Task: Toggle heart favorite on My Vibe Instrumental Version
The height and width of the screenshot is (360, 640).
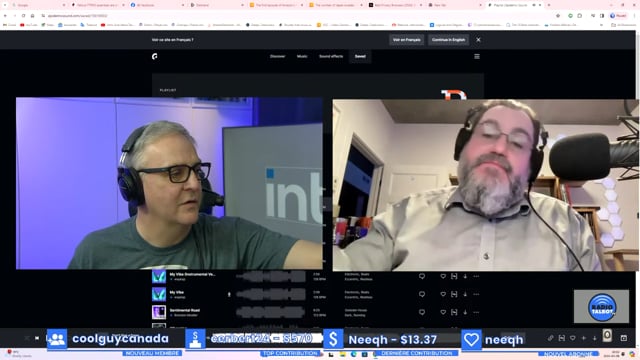Action: tap(443, 276)
